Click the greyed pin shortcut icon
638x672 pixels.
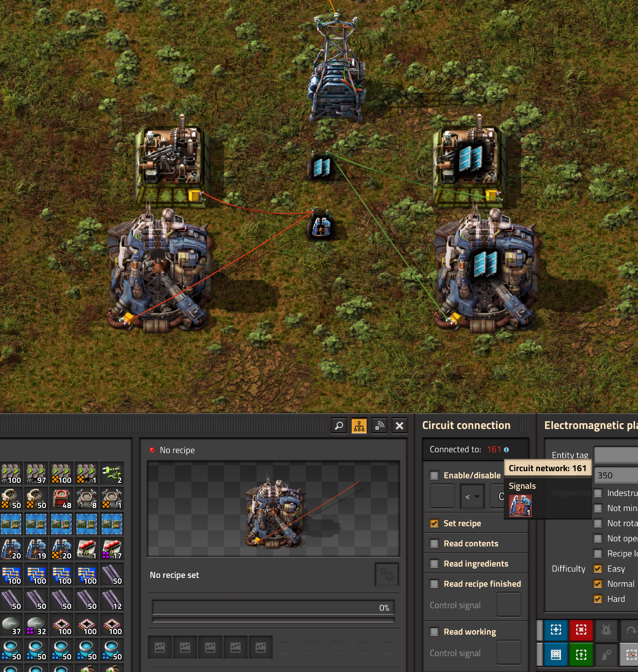(606, 654)
